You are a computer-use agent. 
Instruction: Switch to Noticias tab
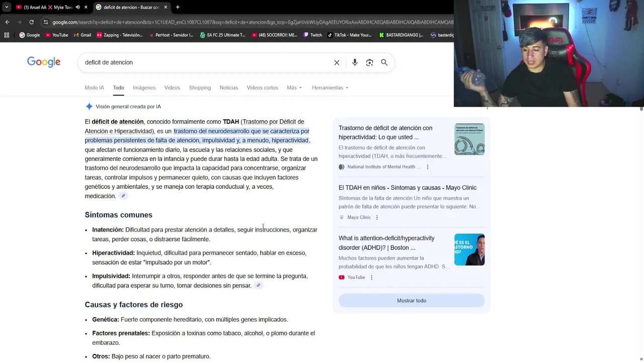point(228,87)
